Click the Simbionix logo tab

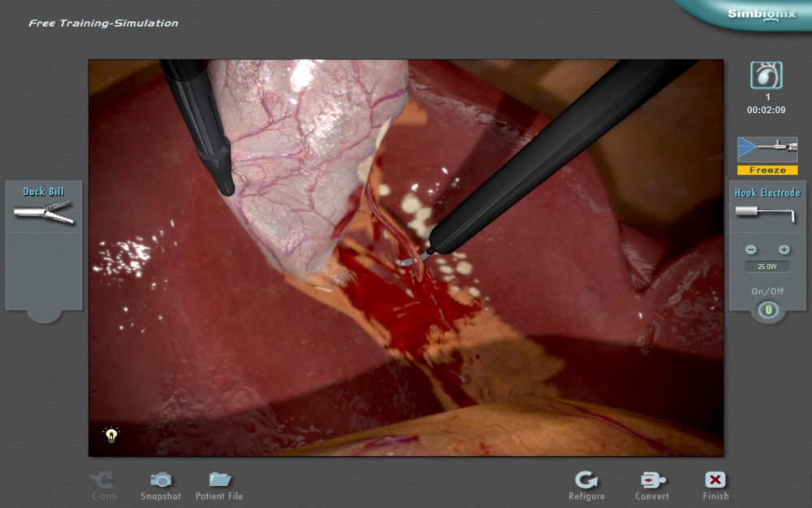click(751, 15)
